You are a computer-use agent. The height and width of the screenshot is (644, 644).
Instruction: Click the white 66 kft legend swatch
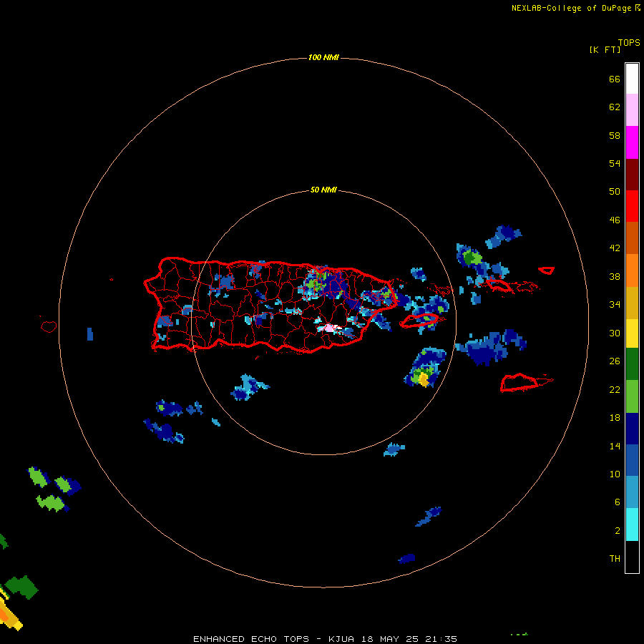(x=632, y=79)
